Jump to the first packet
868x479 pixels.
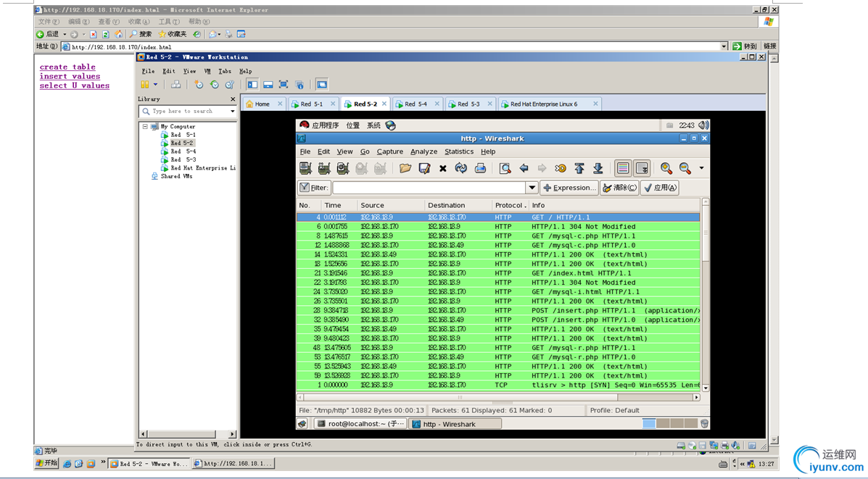(579, 168)
